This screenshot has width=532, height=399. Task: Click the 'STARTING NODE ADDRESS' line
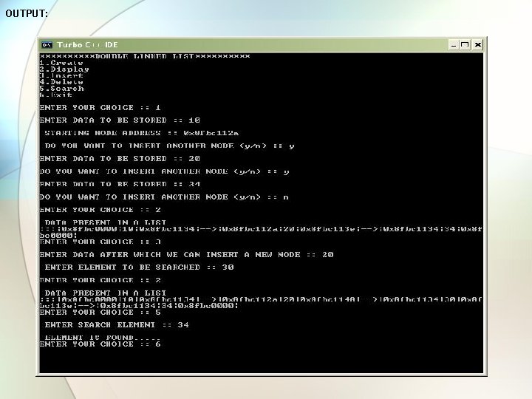click(142, 133)
